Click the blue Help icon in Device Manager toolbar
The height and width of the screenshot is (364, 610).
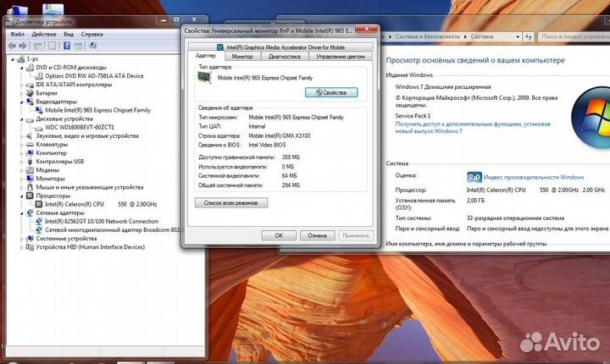coord(67,46)
